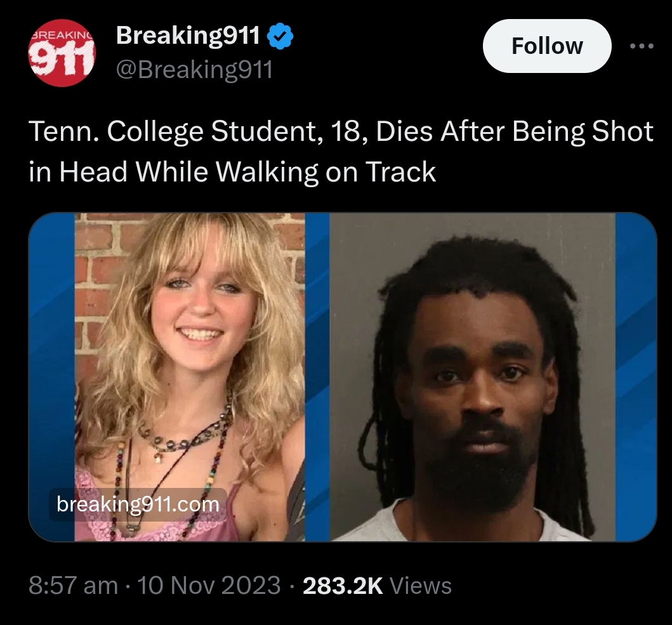Follow the Breaking911 account
The height and width of the screenshot is (625, 672).
(547, 46)
